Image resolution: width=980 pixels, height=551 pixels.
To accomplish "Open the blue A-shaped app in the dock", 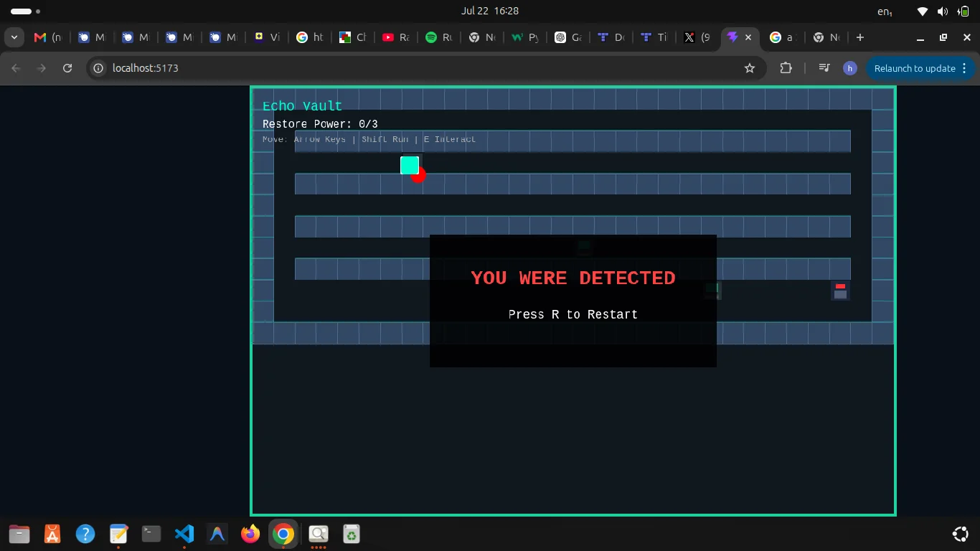I will pos(217,534).
